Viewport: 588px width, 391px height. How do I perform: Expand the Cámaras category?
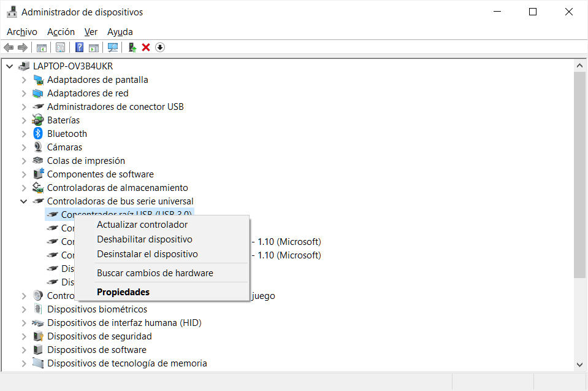(24, 147)
